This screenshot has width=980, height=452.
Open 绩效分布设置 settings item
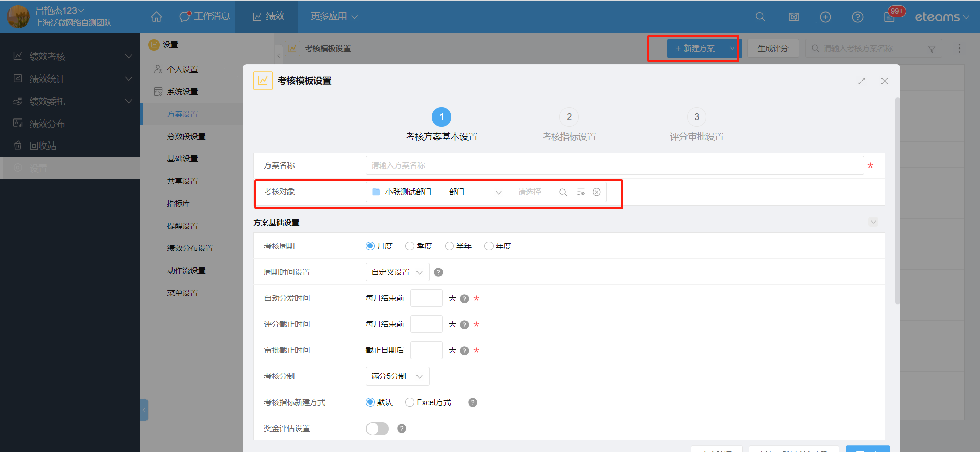point(190,248)
